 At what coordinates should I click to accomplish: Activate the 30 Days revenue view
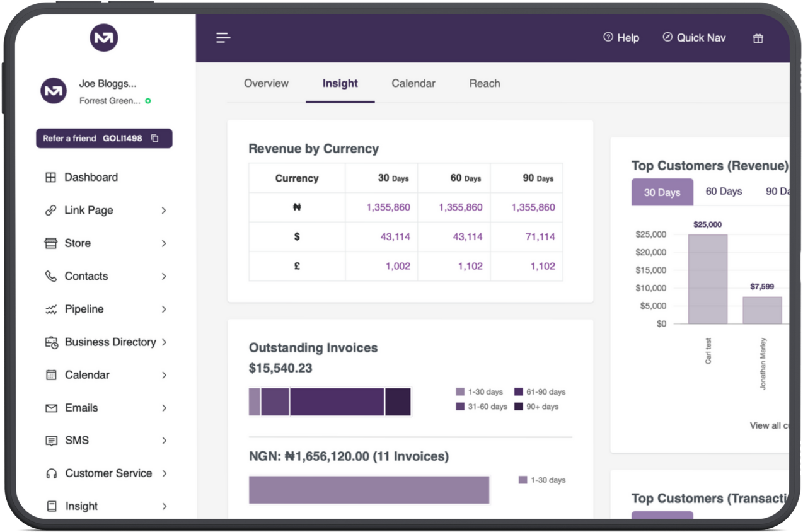(x=662, y=191)
